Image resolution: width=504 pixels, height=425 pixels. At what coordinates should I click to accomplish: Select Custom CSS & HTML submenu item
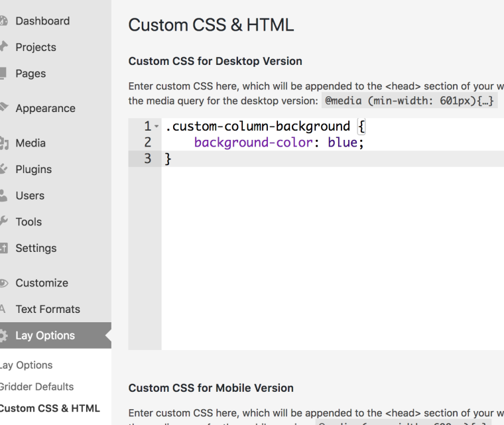pos(50,408)
